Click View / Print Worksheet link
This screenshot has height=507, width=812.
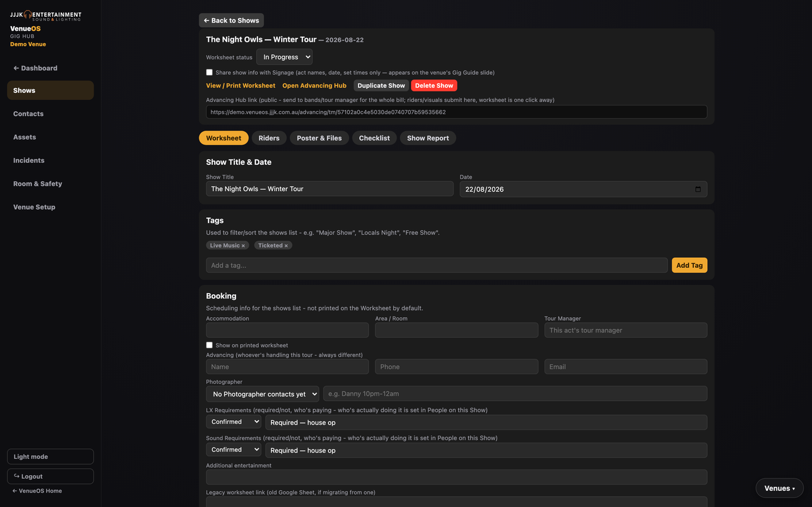click(240, 86)
